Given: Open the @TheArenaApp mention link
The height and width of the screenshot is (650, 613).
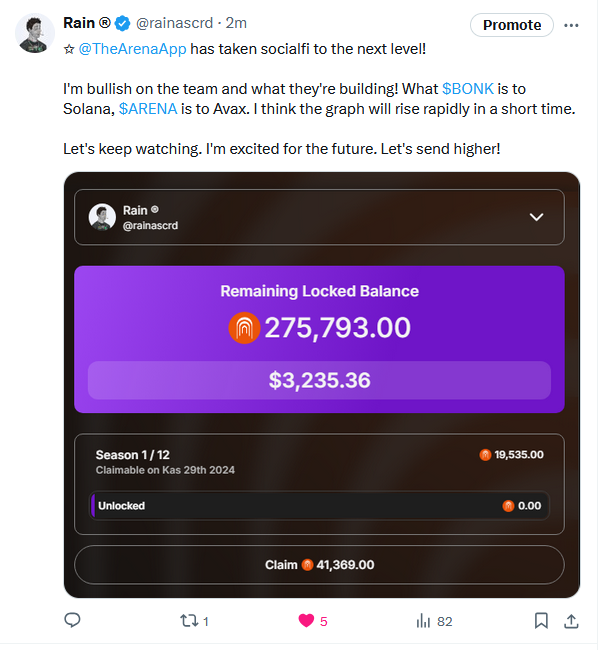Looking at the screenshot, I should (133, 48).
